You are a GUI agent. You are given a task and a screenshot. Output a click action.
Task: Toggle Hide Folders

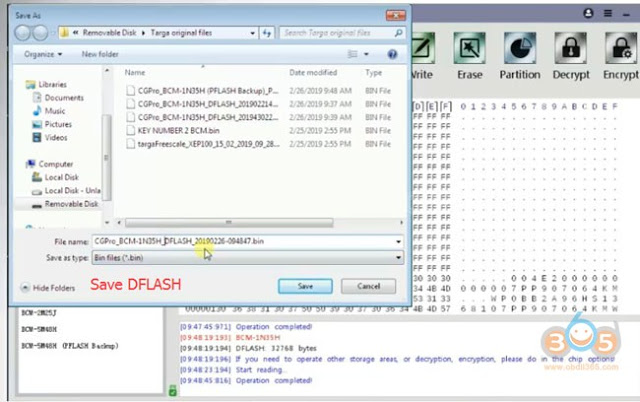coord(48,288)
